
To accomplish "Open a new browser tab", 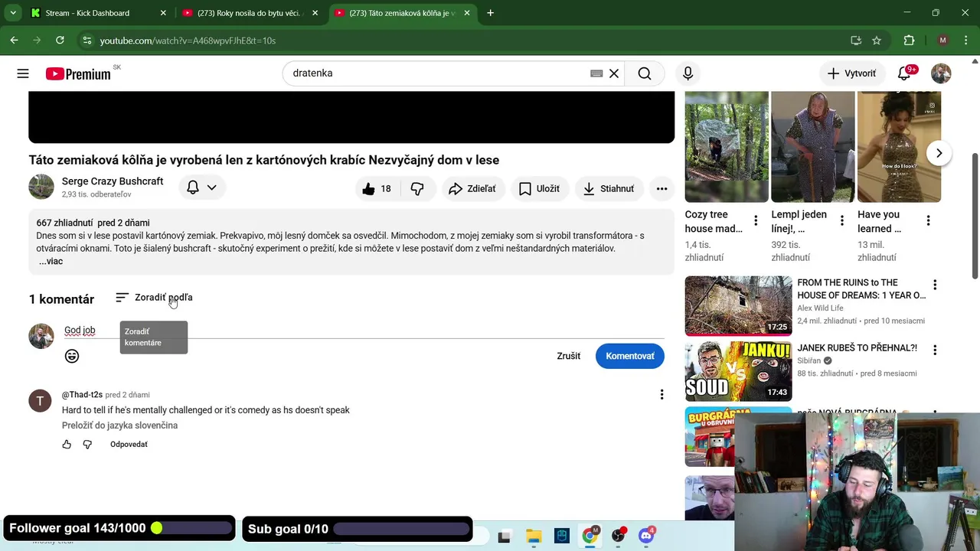I will click(490, 13).
